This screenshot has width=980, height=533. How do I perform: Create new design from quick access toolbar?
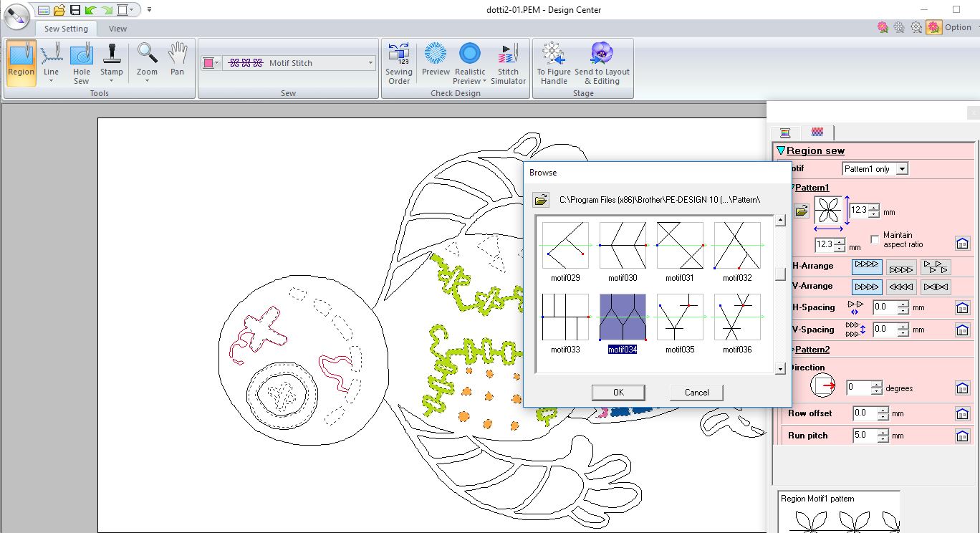[44, 10]
